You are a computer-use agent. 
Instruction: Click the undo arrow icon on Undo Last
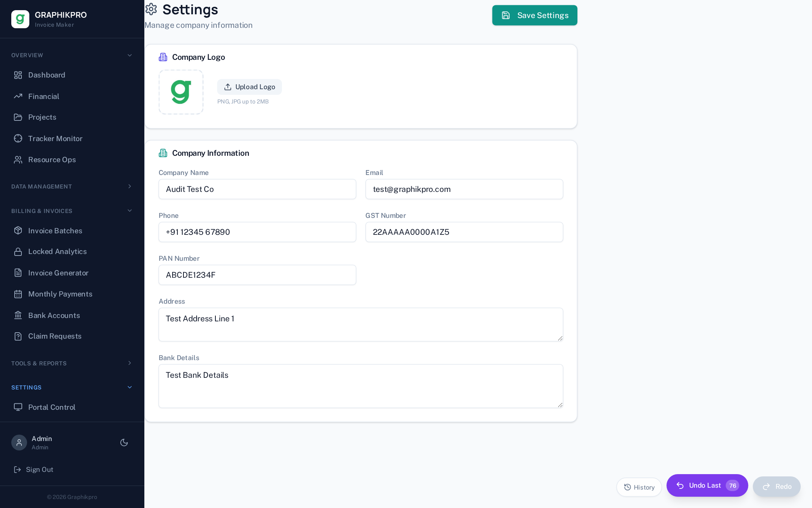pyautogui.click(x=680, y=485)
